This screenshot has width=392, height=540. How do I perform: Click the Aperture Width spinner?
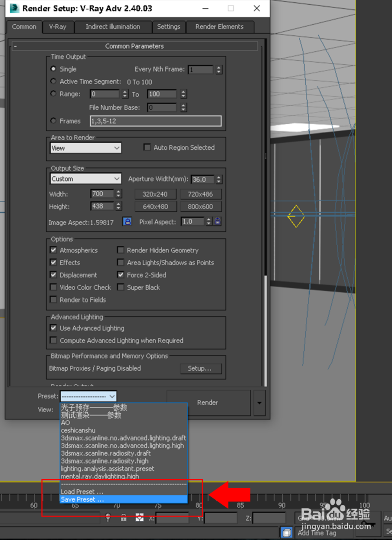point(219,179)
